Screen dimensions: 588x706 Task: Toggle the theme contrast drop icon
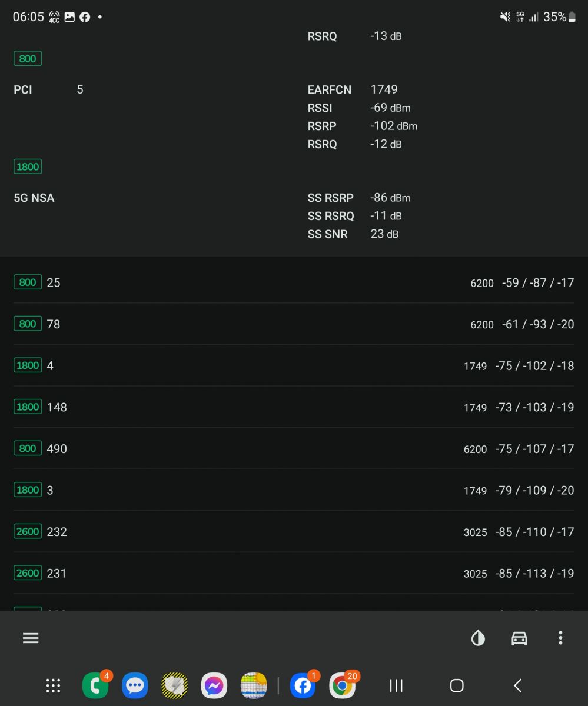click(478, 638)
